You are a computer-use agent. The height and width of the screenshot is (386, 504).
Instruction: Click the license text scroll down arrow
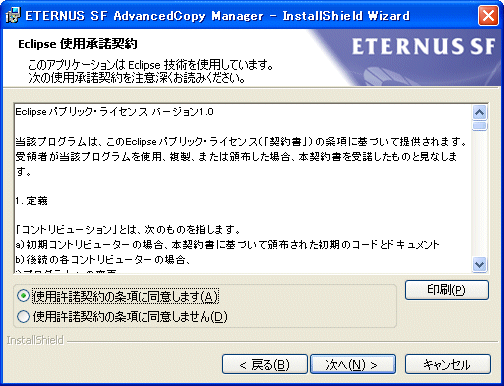[x=479, y=265]
